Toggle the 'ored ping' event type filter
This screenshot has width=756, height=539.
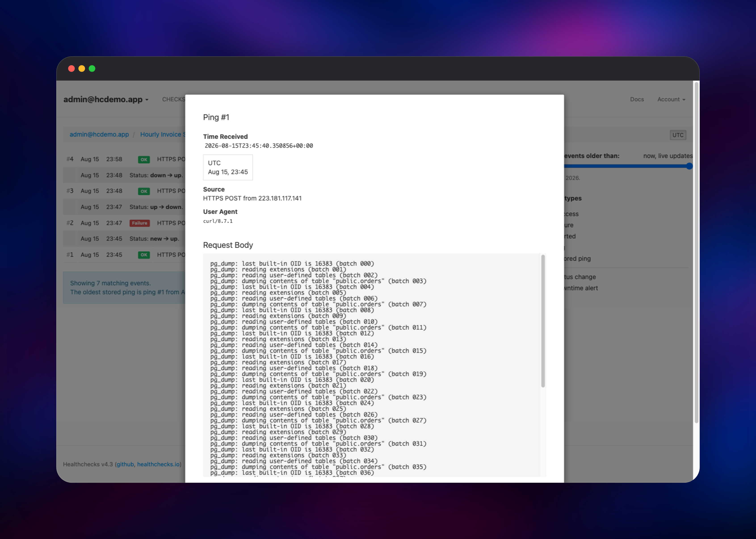coord(577,258)
